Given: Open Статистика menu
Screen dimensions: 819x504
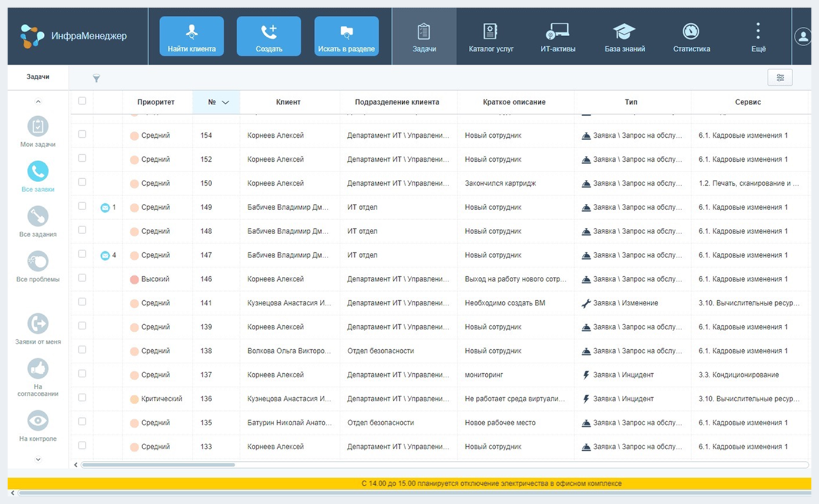Looking at the screenshot, I should click(692, 36).
